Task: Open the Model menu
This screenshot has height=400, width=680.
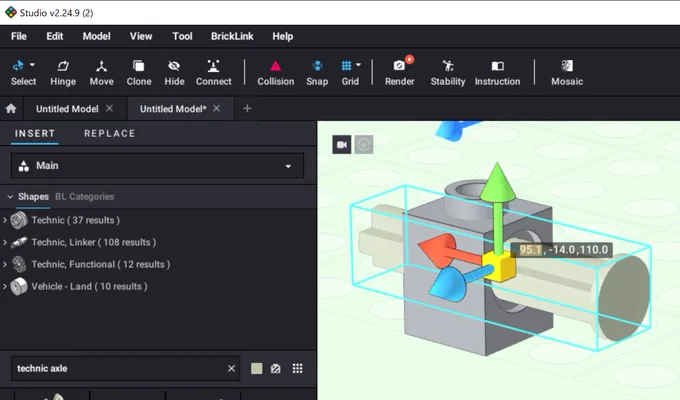Action: pos(96,36)
